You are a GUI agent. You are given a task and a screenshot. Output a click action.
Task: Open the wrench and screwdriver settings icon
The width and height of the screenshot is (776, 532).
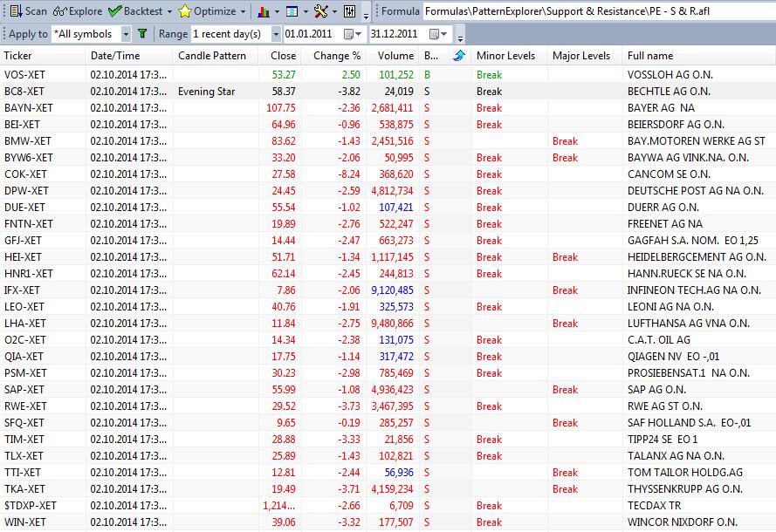click(320, 11)
